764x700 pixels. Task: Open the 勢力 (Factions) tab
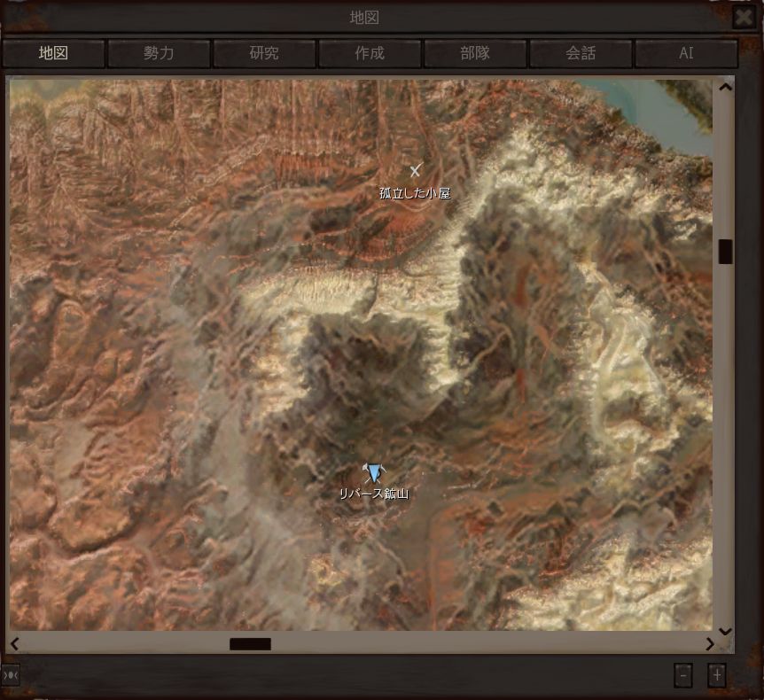pyautogui.click(x=159, y=53)
